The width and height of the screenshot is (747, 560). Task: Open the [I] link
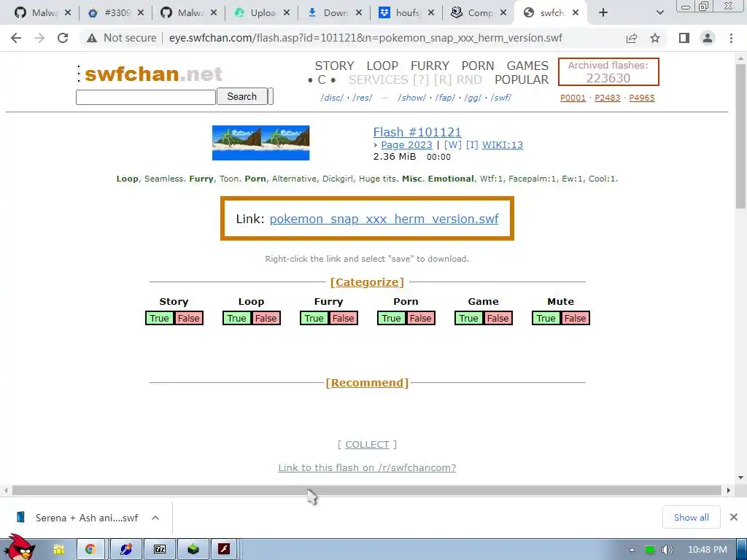tap(472, 145)
